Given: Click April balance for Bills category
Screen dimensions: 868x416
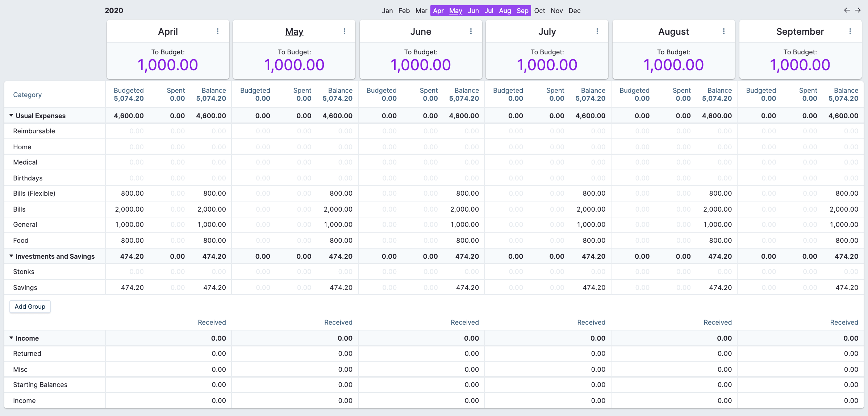Looking at the screenshot, I should coord(212,209).
